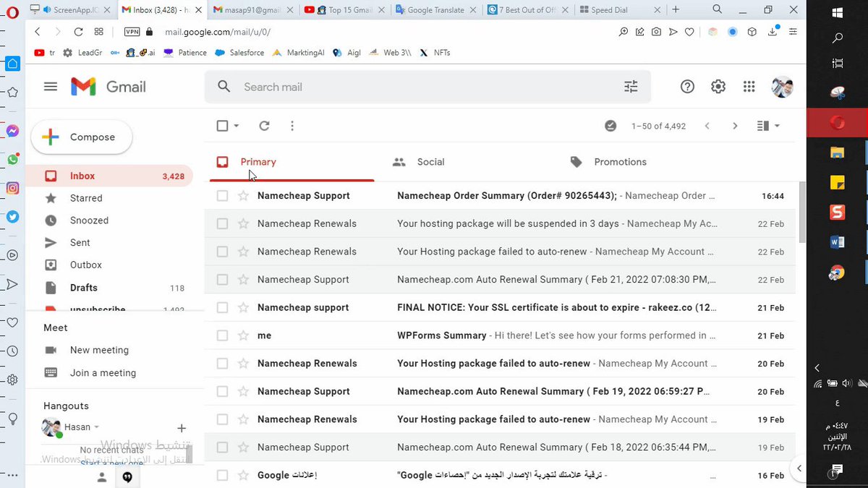Open the Sent folder
The image size is (868, 488).
tap(80, 243)
